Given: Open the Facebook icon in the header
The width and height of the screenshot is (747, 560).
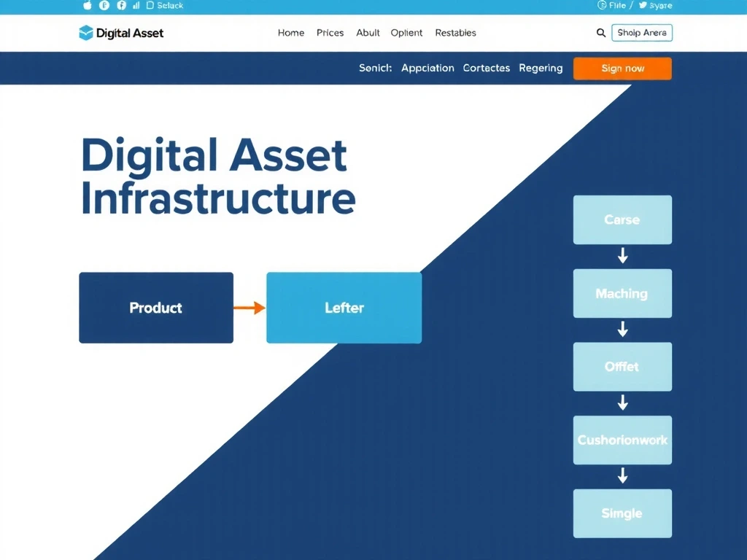Looking at the screenshot, I should coord(122,5).
